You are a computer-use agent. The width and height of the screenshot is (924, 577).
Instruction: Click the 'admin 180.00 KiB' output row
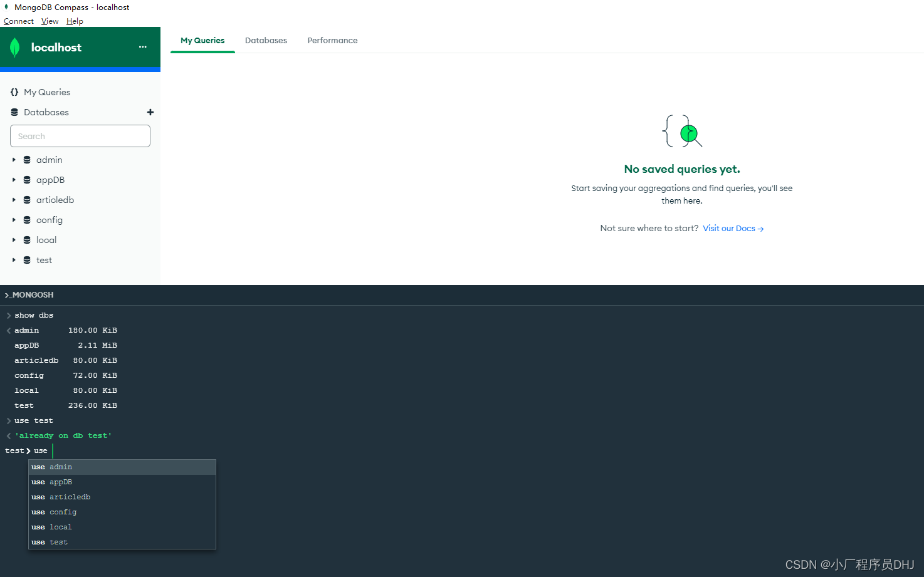tap(66, 330)
